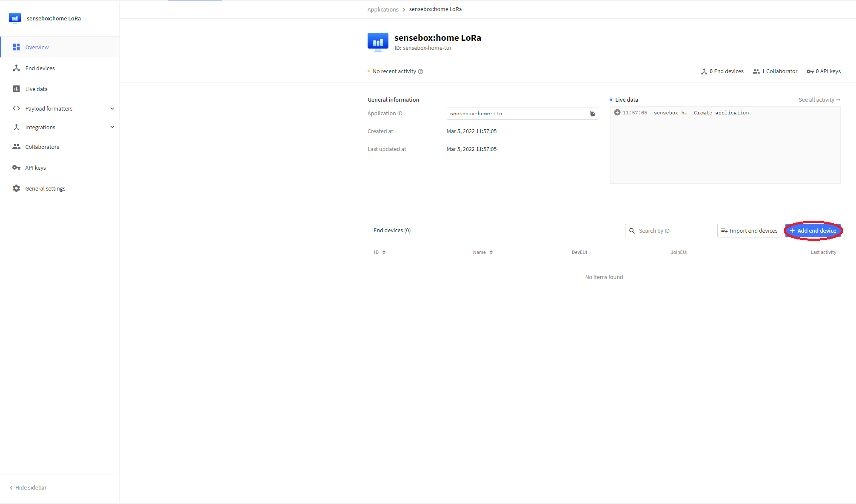Open the Collaborators sidebar page

coord(42,147)
